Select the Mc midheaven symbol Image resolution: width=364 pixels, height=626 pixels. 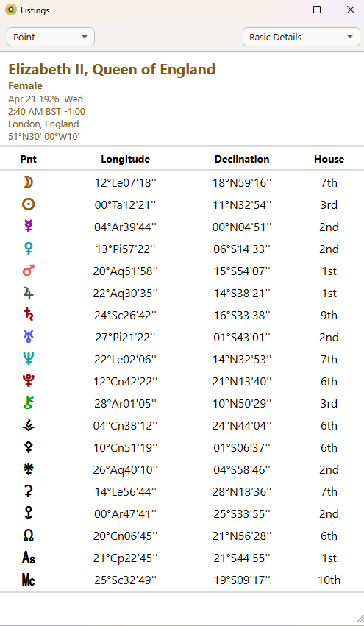(29, 580)
